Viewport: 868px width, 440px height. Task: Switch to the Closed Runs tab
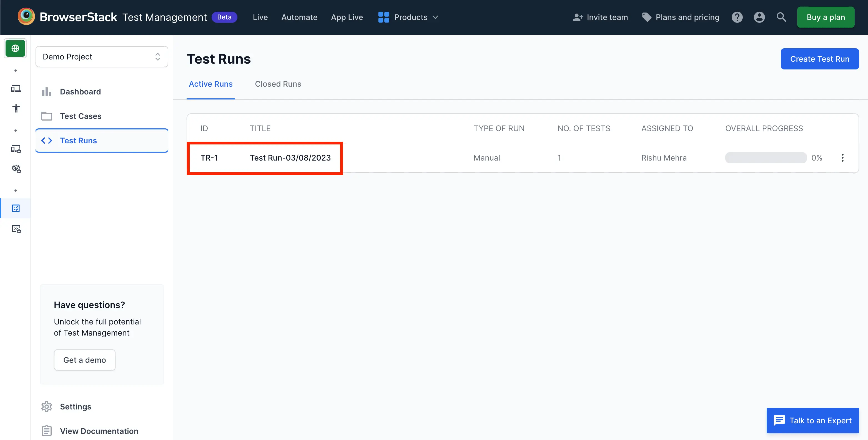tap(278, 84)
